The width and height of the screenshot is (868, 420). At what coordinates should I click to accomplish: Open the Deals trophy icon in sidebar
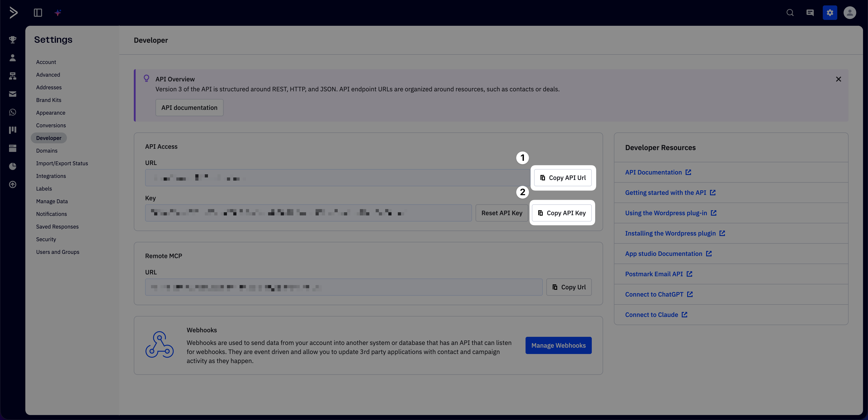13,40
